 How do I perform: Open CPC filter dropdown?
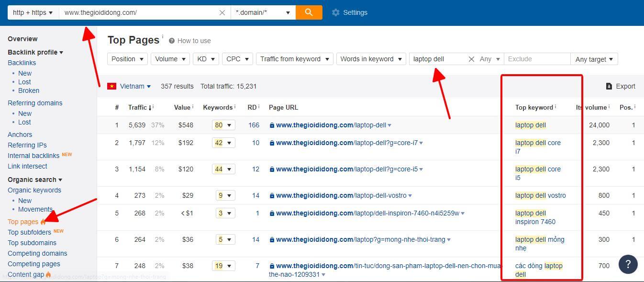[237, 59]
